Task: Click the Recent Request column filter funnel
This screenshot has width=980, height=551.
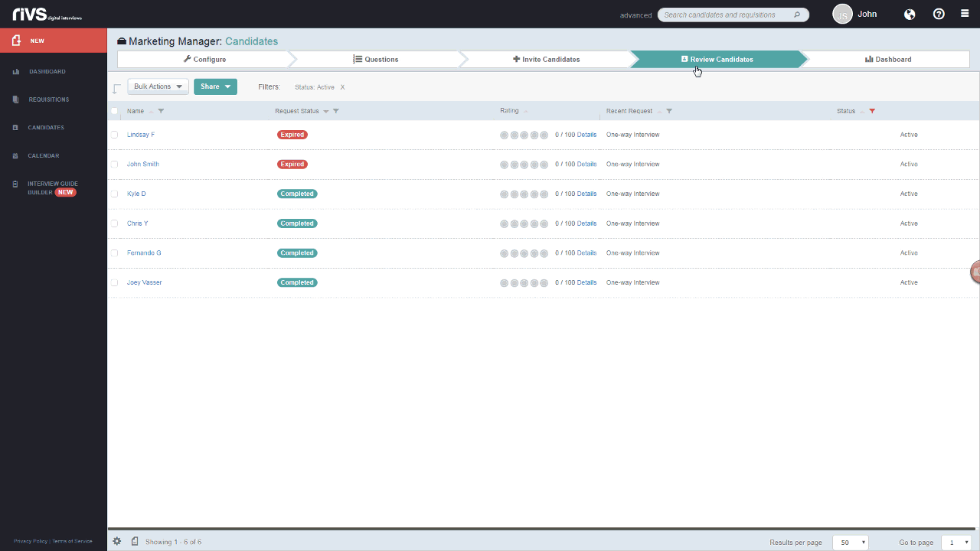Action: pos(669,111)
